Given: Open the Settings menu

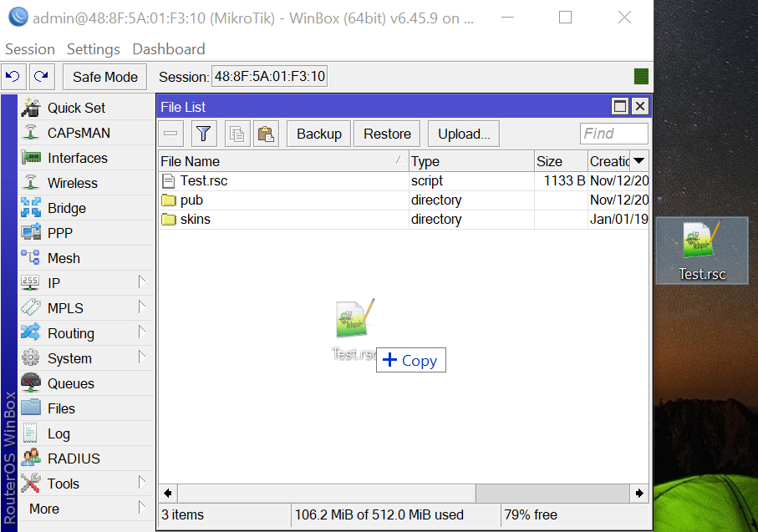Looking at the screenshot, I should click(x=94, y=49).
